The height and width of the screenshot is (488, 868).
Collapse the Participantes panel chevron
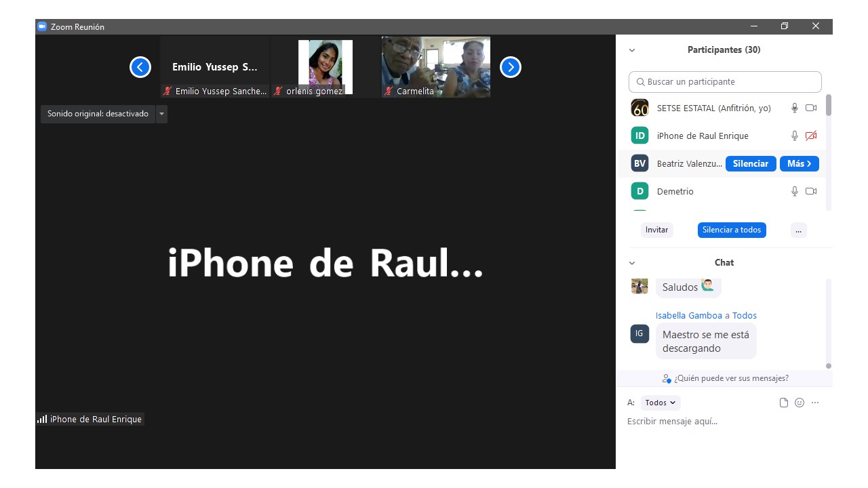(x=632, y=50)
